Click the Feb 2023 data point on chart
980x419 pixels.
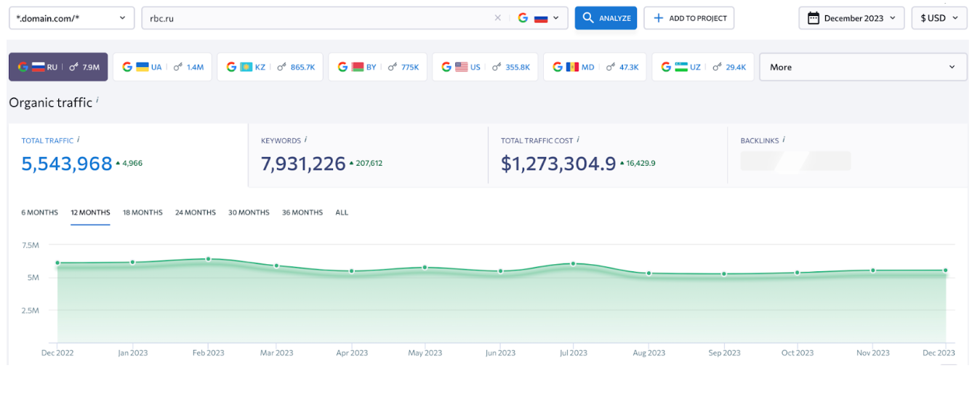click(x=208, y=259)
